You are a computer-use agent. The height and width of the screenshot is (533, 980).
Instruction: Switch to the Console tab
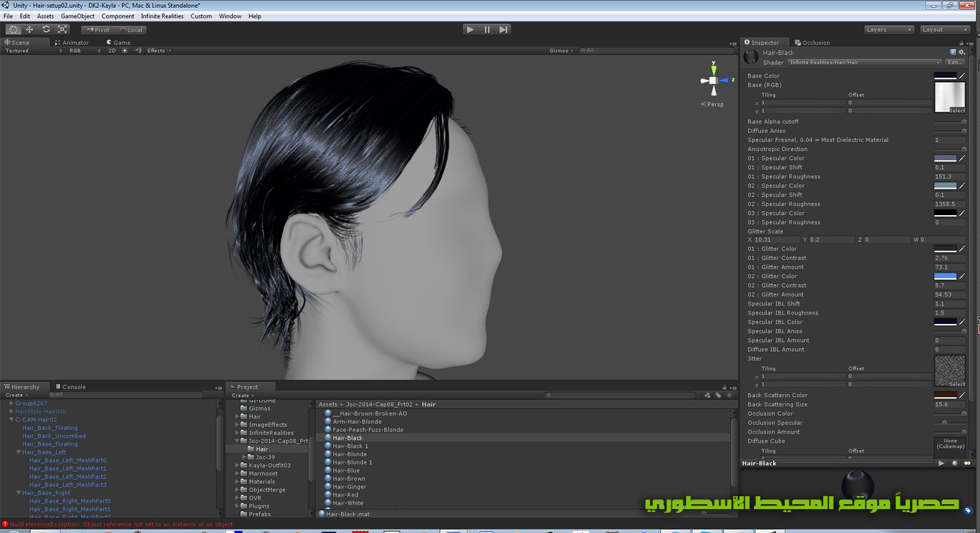(x=70, y=387)
